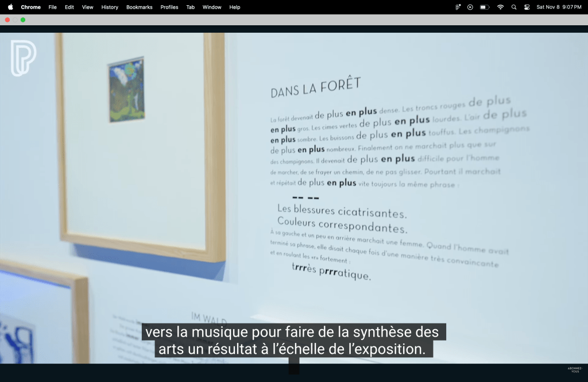Open the Wi-Fi status menu

[500, 7]
